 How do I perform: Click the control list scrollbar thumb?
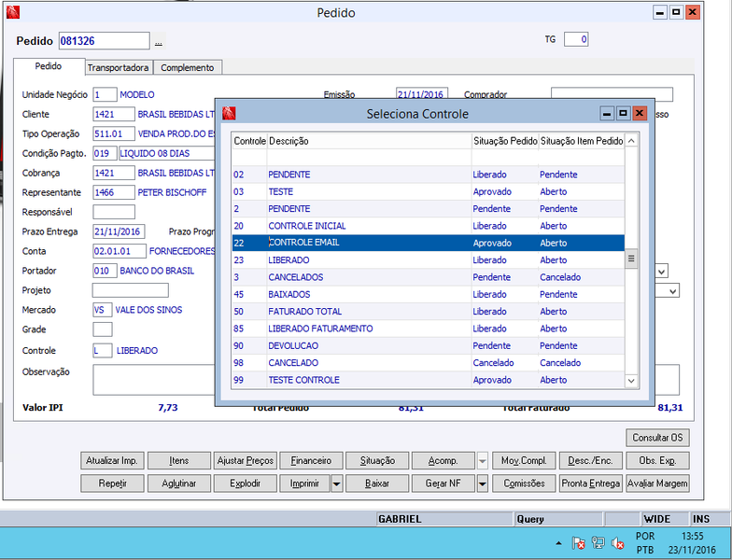[x=631, y=258]
